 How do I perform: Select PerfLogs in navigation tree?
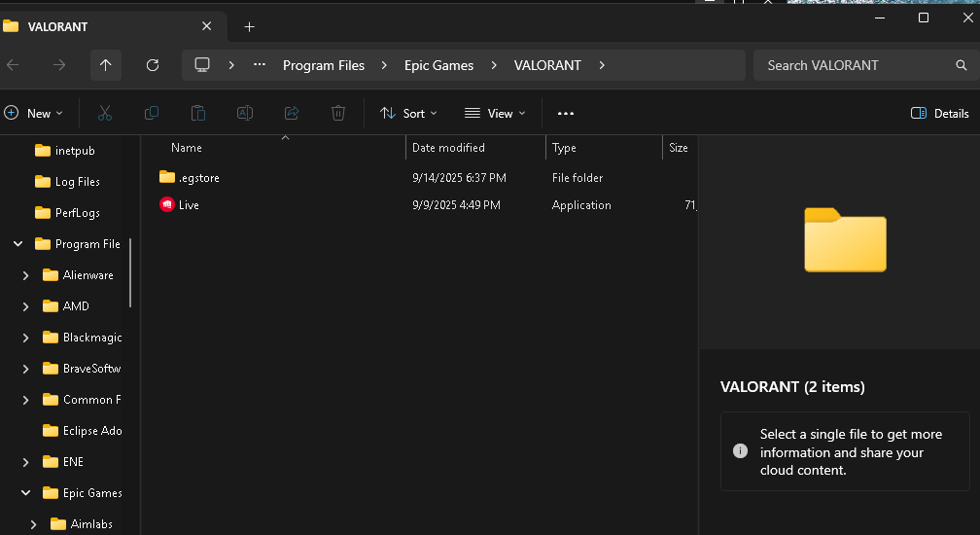tap(78, 213)
